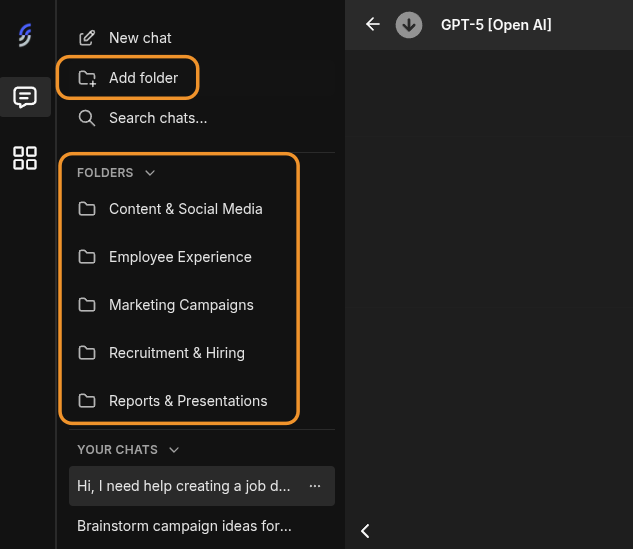Collapse the FOLDERS section chevron

point(150,173)
